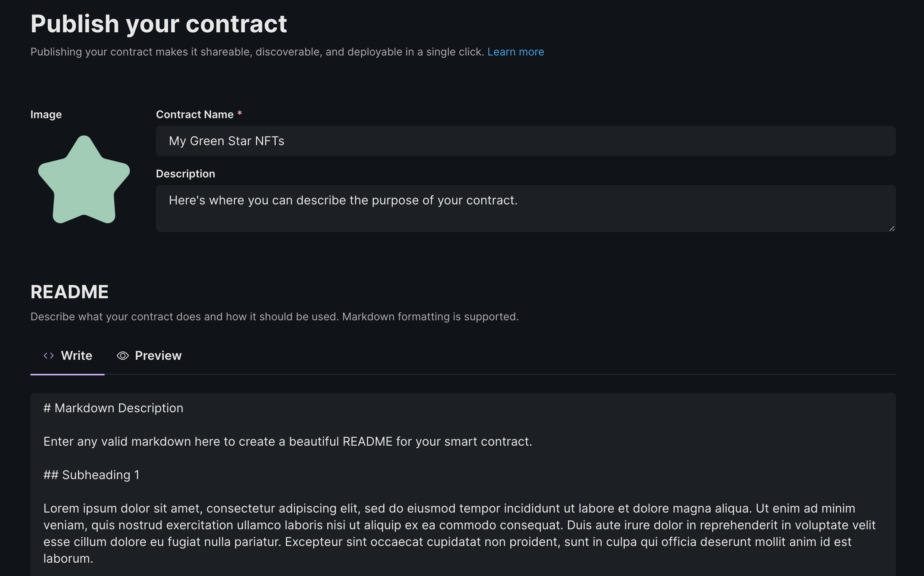This screenshot has width=924, height=576.
Task: Select the Write tab
Action: 76,355
